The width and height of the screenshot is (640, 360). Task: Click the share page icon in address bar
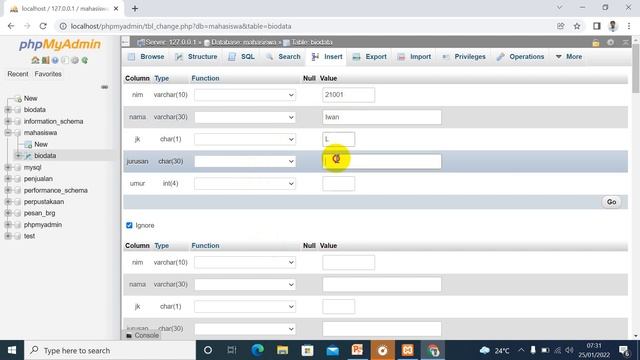tap(560, 26)
